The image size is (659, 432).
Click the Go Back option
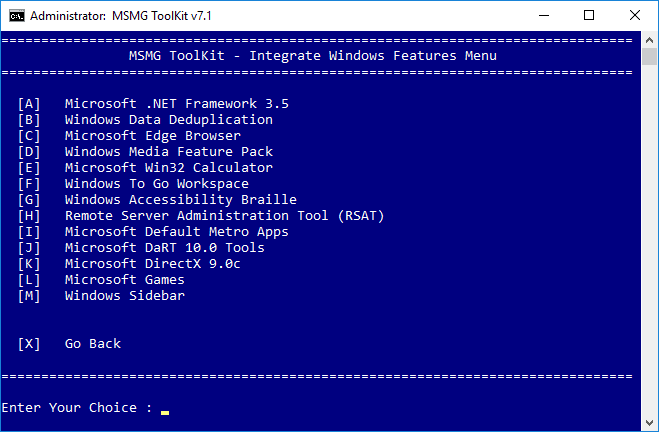[x=92, y=344]
